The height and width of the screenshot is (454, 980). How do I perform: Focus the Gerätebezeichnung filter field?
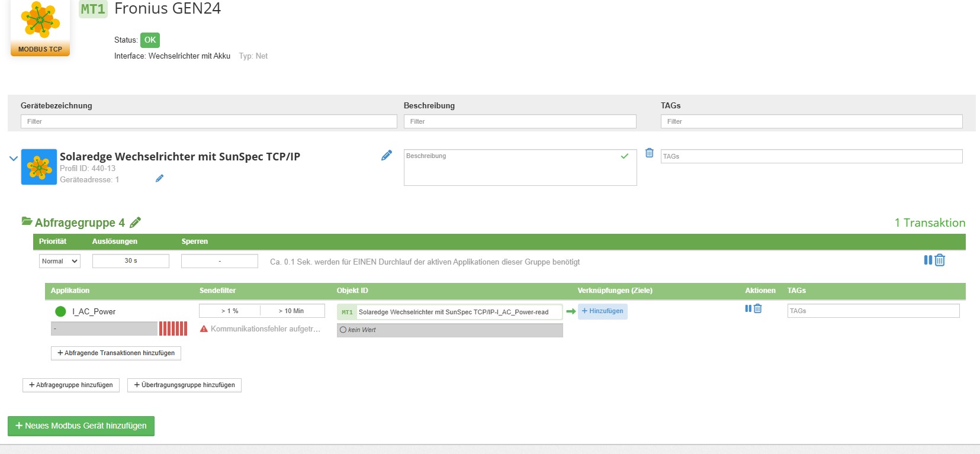click(208, 121)
